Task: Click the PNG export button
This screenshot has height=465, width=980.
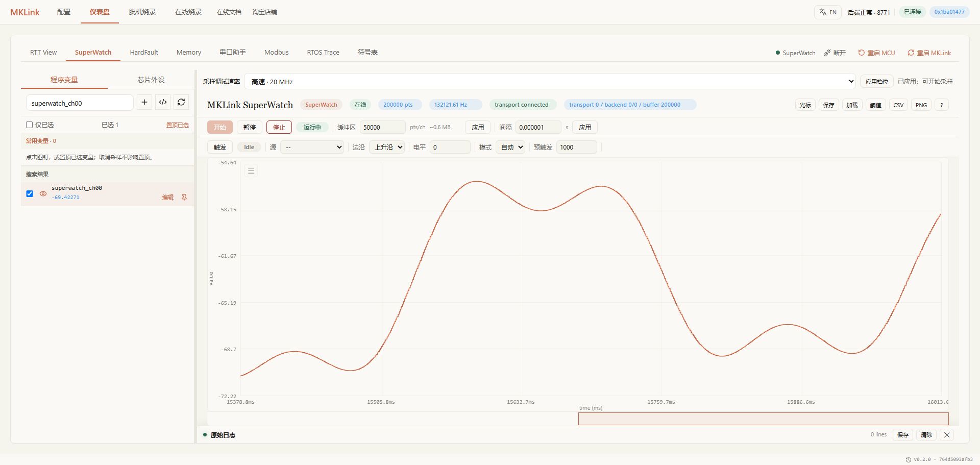Action: 921,105
